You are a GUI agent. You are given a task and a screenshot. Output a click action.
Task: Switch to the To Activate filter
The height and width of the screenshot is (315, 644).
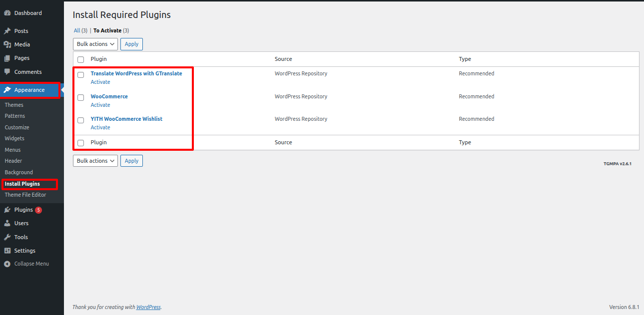pyautogui.click(x=111, y=30)
